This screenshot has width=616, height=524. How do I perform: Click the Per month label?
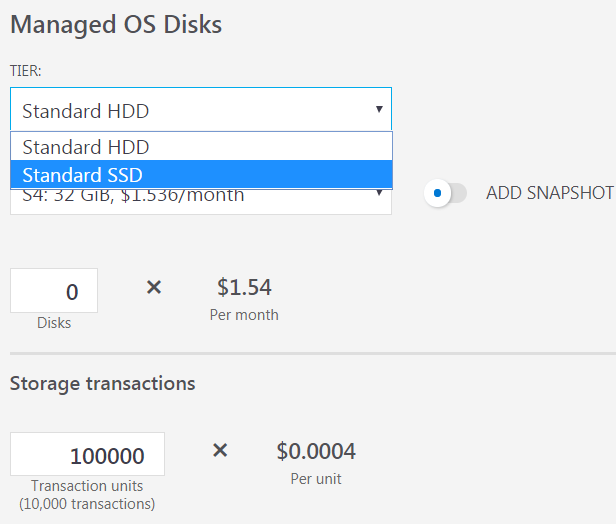pos(244,315)
